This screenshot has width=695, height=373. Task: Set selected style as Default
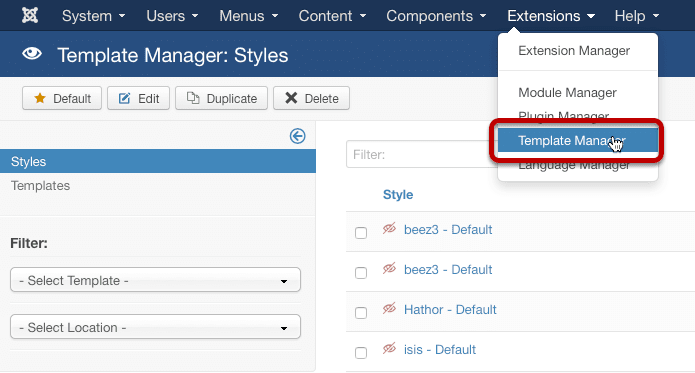pyautogui.click(x=62, y=98)
